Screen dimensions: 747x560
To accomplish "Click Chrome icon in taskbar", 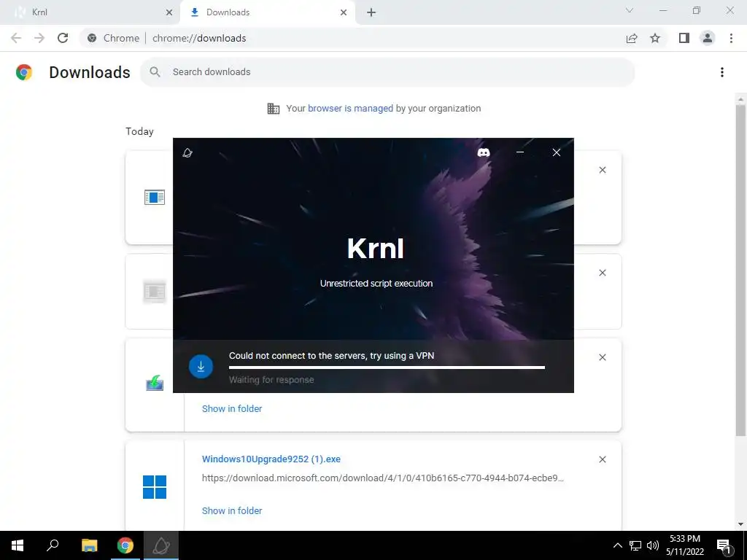I will click(x=125, y=545).
